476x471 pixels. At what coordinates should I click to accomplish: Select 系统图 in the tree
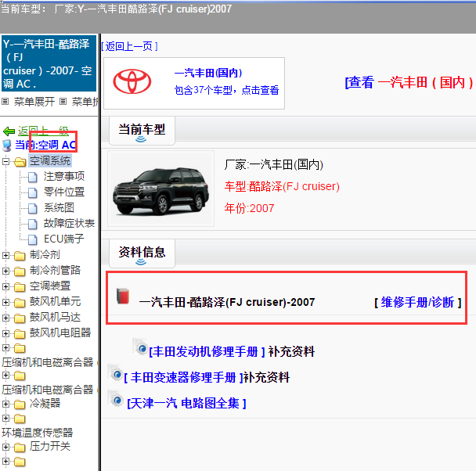click(59, 208)
